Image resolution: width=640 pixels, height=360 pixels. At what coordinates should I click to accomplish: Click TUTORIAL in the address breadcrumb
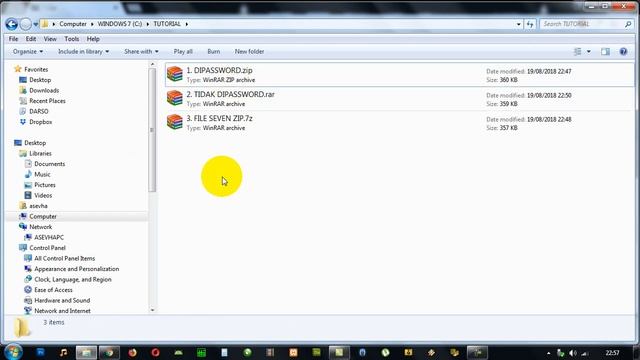[167, 24]
